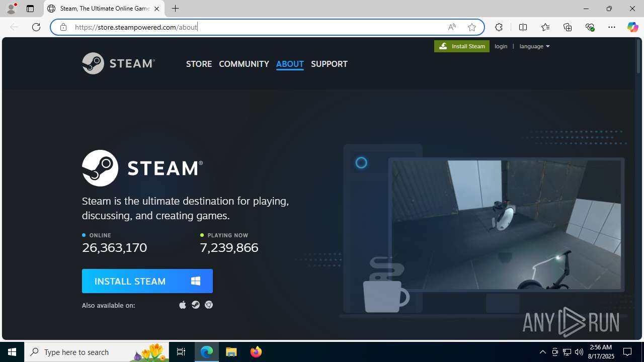
Task: Choose the Chromebook download icon
Action: point(209,305)
